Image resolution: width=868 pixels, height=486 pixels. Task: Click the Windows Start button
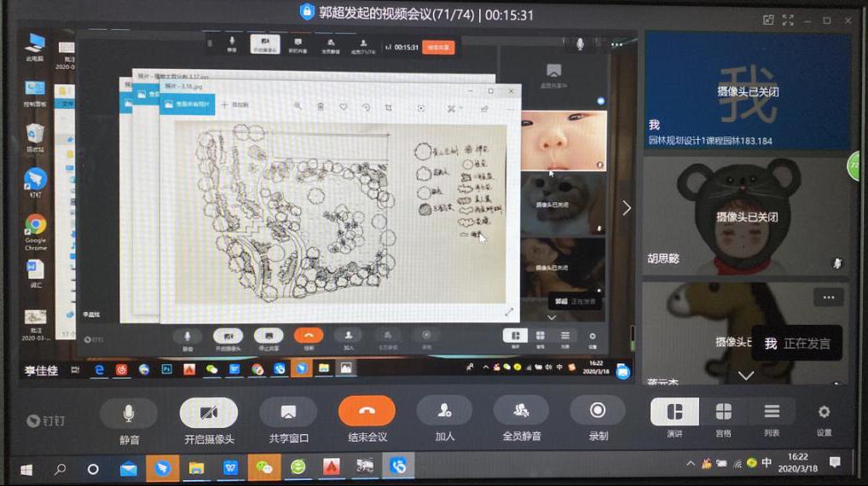26,468
